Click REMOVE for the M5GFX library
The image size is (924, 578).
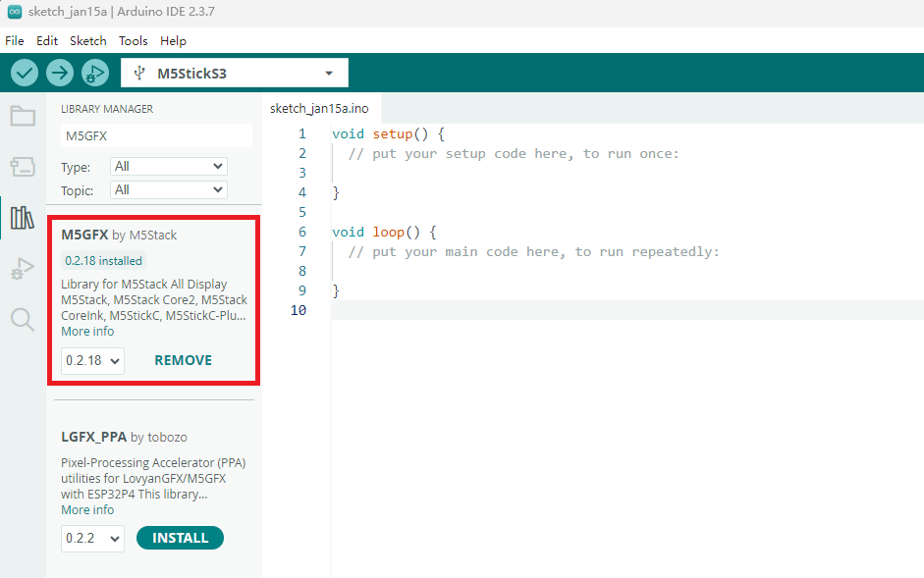tap(183, 360)
